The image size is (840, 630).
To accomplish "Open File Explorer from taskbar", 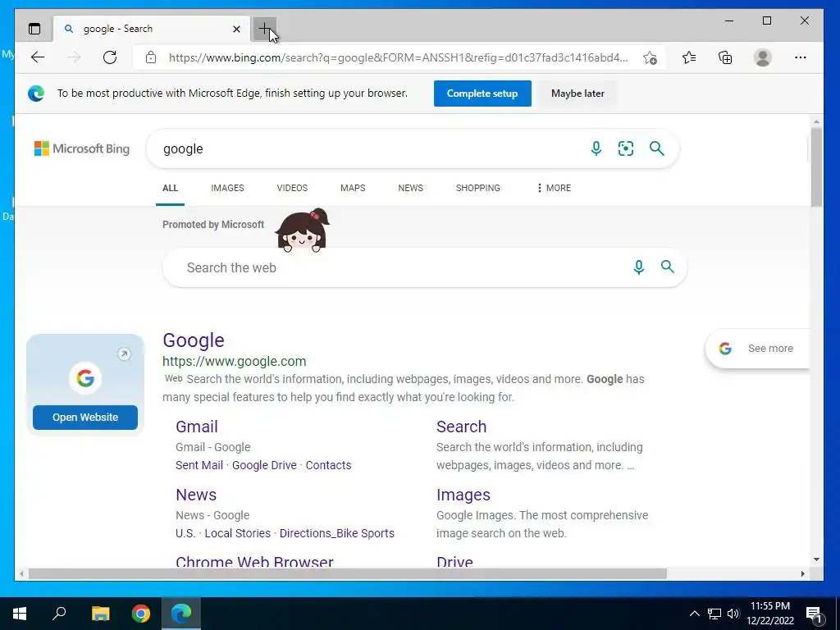I will point(100,614).
